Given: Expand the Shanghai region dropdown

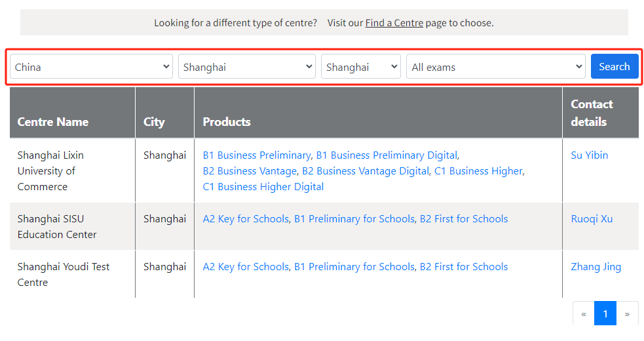Looking at the screenshot, I should [246, 67].
